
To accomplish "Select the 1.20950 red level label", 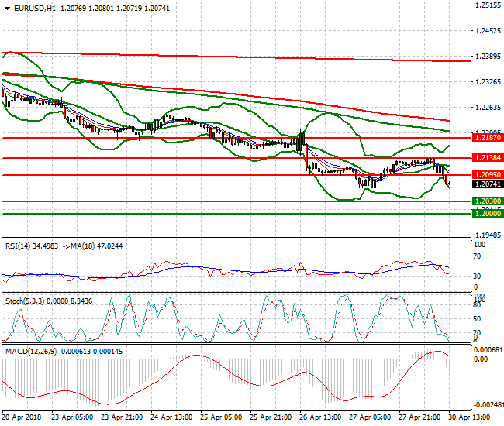I will (x=488, y=175).
